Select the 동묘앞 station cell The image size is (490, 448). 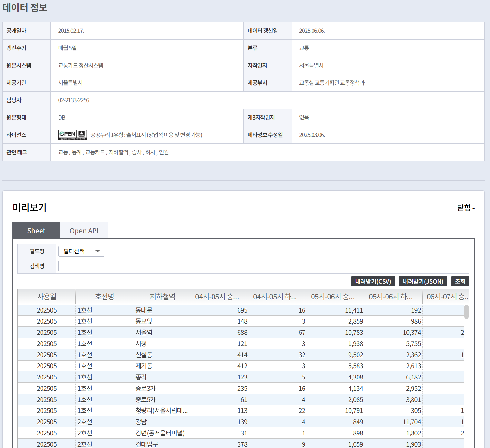click(x=162, y=321)
